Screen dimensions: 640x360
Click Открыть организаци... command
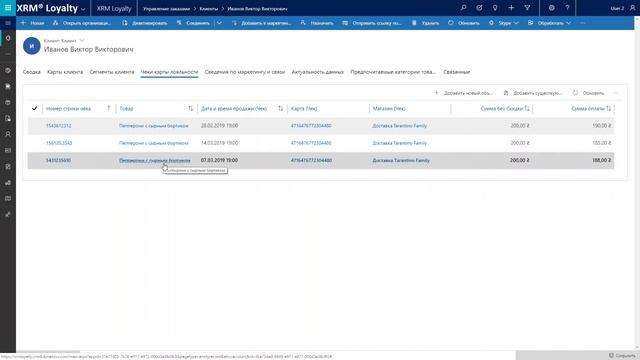coord(82,23)
